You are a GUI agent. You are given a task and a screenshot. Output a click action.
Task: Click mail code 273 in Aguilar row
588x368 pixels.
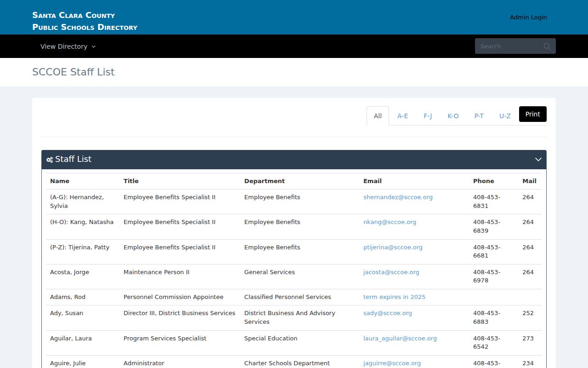(x=528, y=339)
